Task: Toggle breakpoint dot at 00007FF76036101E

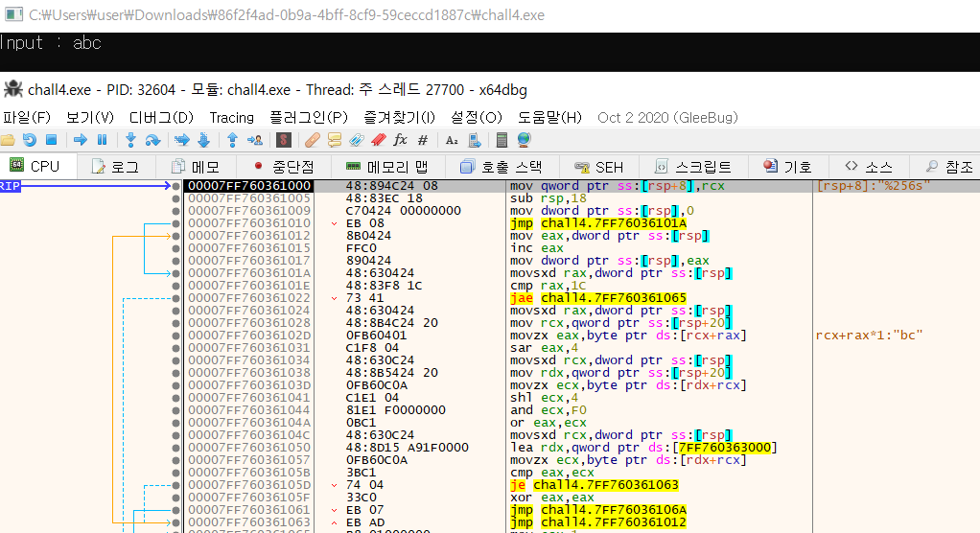Action: (176, 286)
